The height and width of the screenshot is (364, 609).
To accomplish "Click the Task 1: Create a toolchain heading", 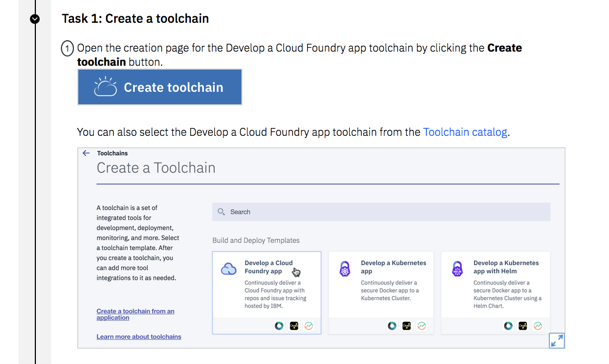I will pos(135,18).
